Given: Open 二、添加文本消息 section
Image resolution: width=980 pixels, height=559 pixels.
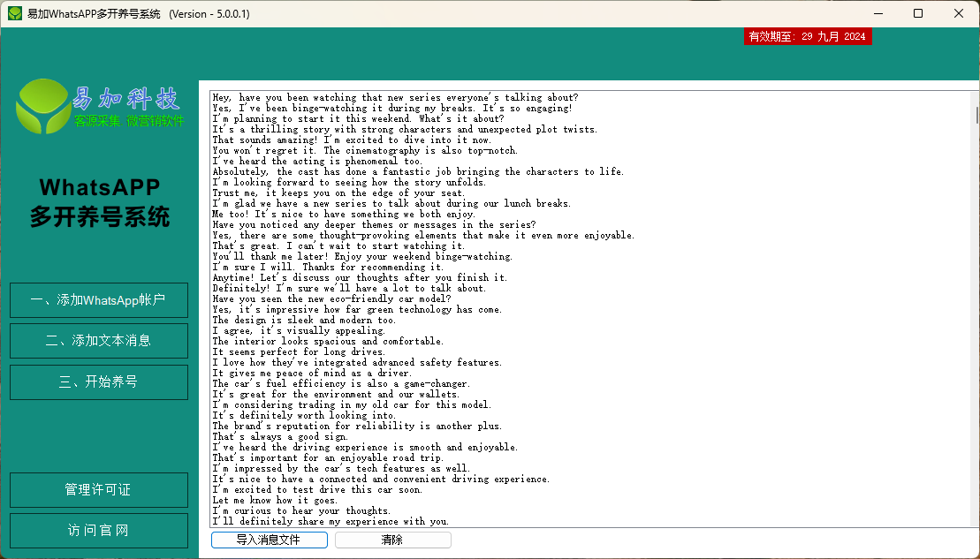Looking at the screenshot, I should (99, 341).
